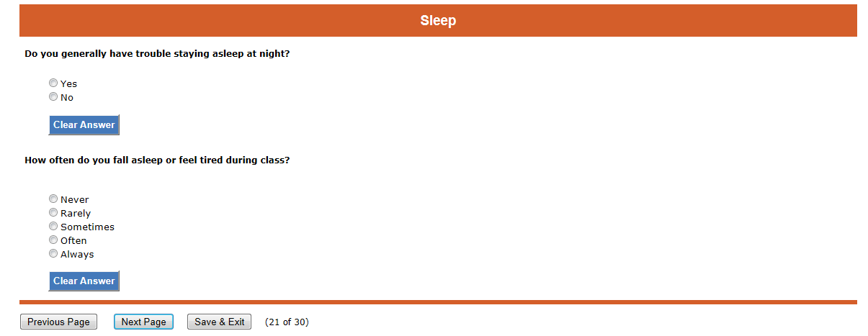Click the 'Sometimes' label text
Screen dimensions: 868x336
tap(87, 227)
